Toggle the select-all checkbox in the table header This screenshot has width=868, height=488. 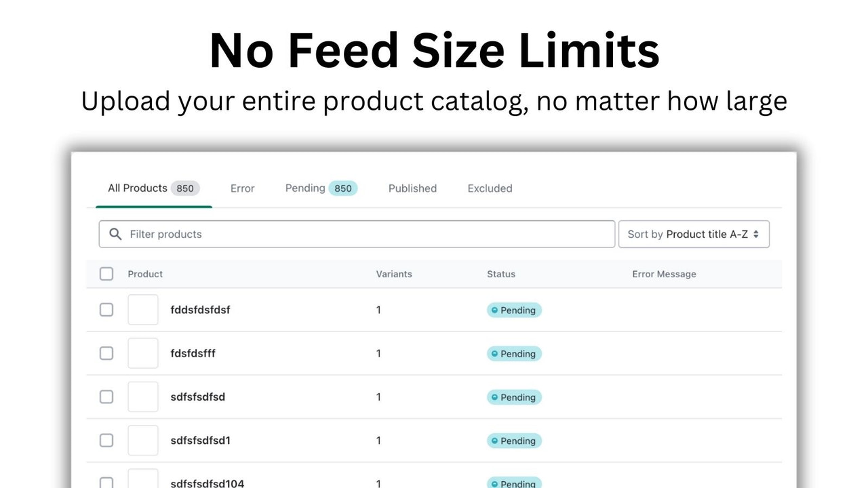pos(106,274)
